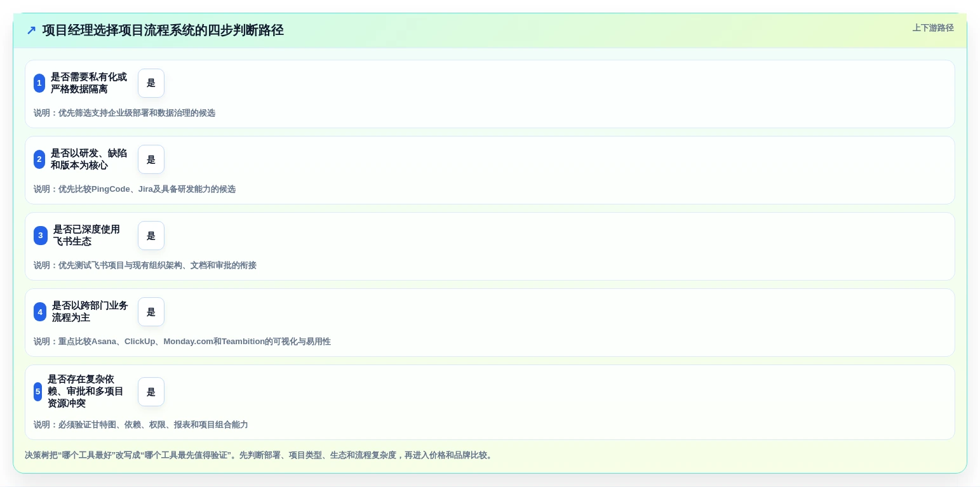The width and height of the screenshot is (980, 487).
Task: Click the question 是否以跨部门业务流程为主
Action: coord(90,312)
